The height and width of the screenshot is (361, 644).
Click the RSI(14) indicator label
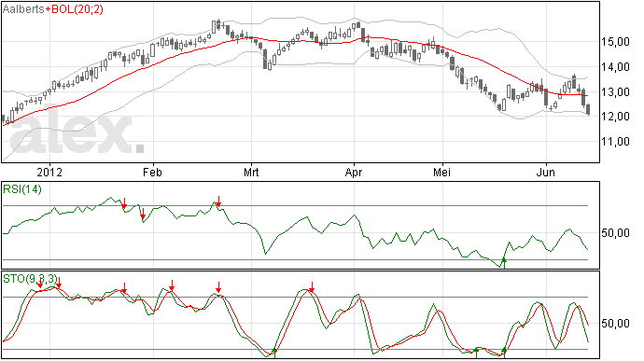click(22, 189)
